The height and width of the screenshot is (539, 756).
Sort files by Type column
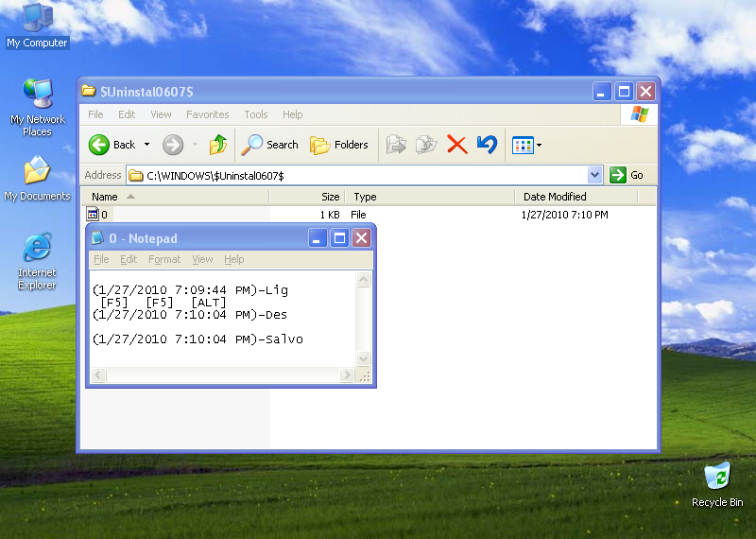coord(430,197)
